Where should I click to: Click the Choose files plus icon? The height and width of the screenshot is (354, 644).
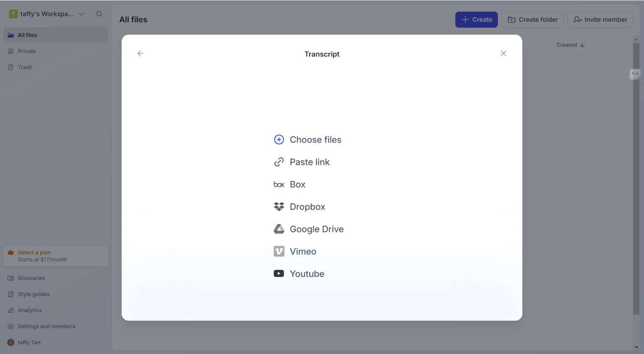(279, 140)
